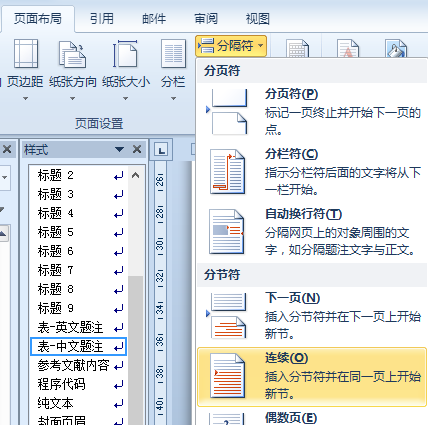
Task: Select the 表-英文题注 style
Action: pyautogui.click(x=78, y=328)
